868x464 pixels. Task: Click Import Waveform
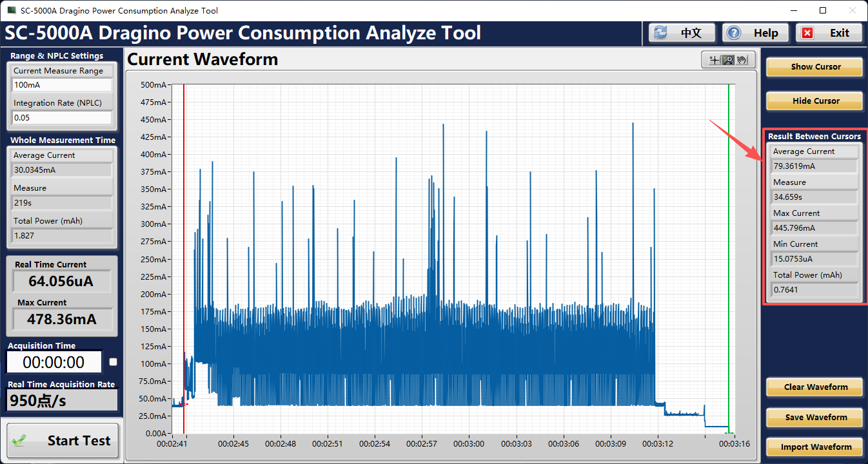[816, 447]
